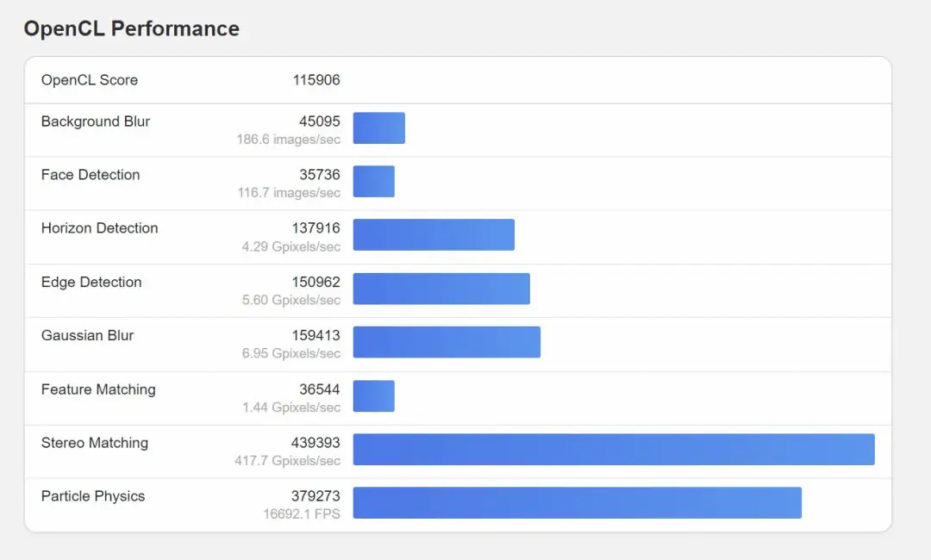Click the Edge Detection score bar

441,289
